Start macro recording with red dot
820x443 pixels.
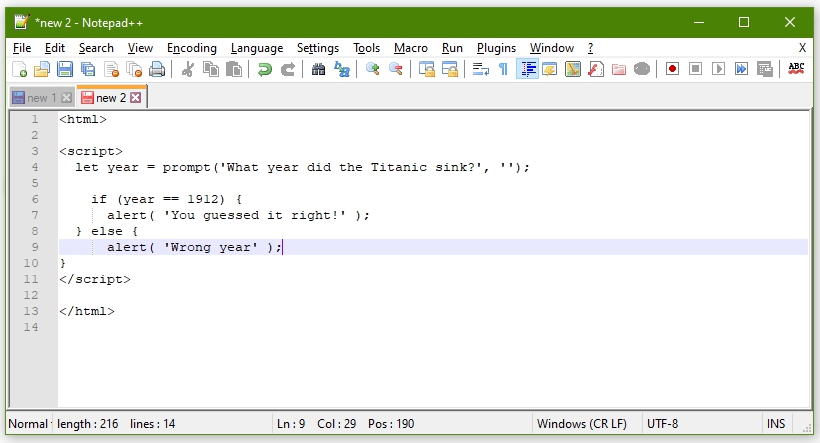673,69
